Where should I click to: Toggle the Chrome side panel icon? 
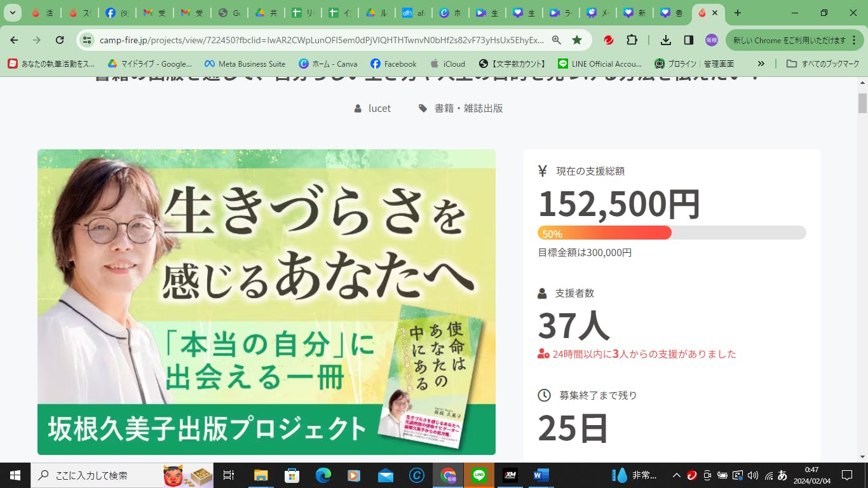[689, 40]
